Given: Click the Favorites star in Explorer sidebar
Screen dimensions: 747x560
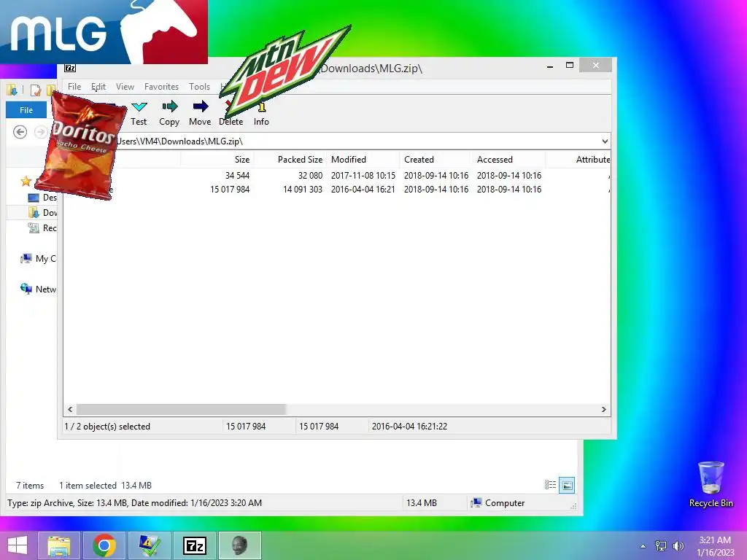Looking at the screenshot, I should click(26, 182).
